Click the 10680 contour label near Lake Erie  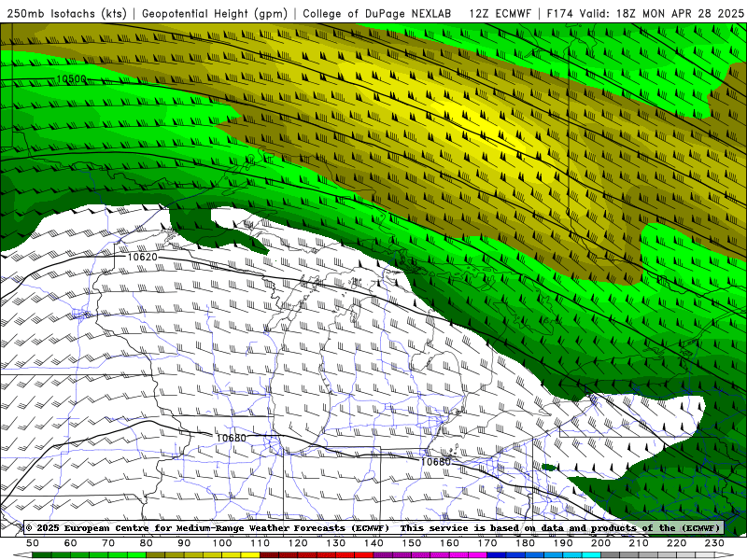click(x=435, y=462)
